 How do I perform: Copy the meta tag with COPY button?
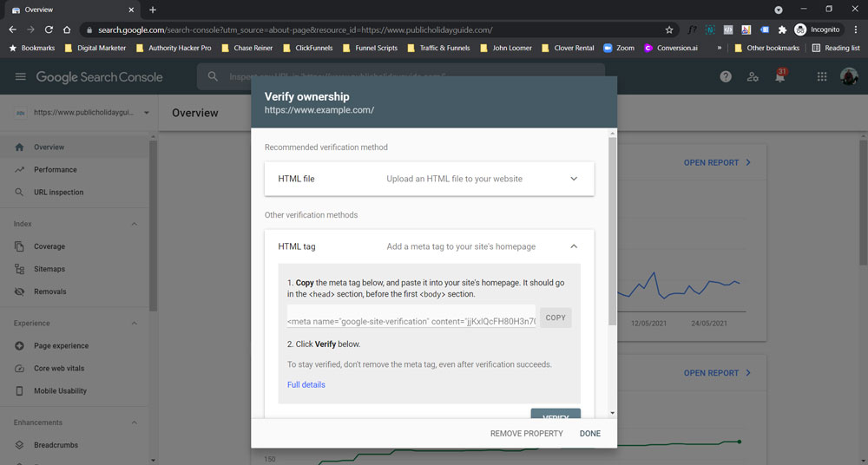[x=556, y=318]
